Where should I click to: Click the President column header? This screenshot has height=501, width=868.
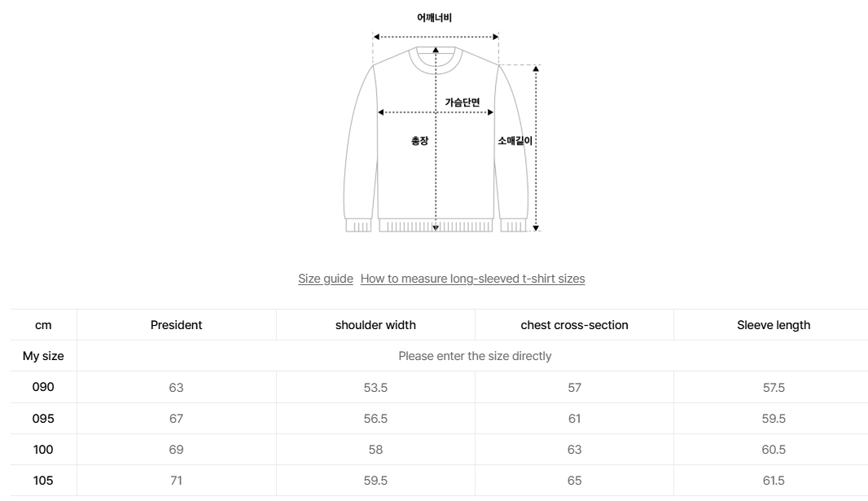click(x=176, y=324)
